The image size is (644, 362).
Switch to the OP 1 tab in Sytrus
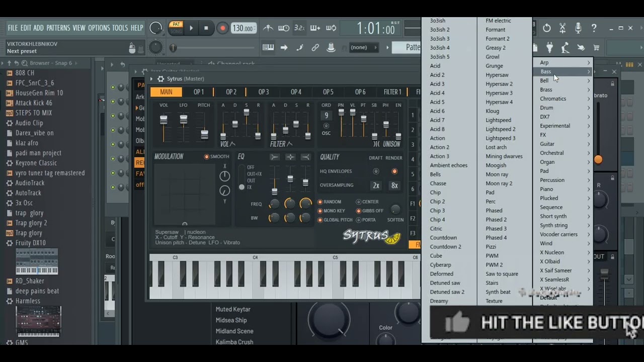click(x=199, y=92)
